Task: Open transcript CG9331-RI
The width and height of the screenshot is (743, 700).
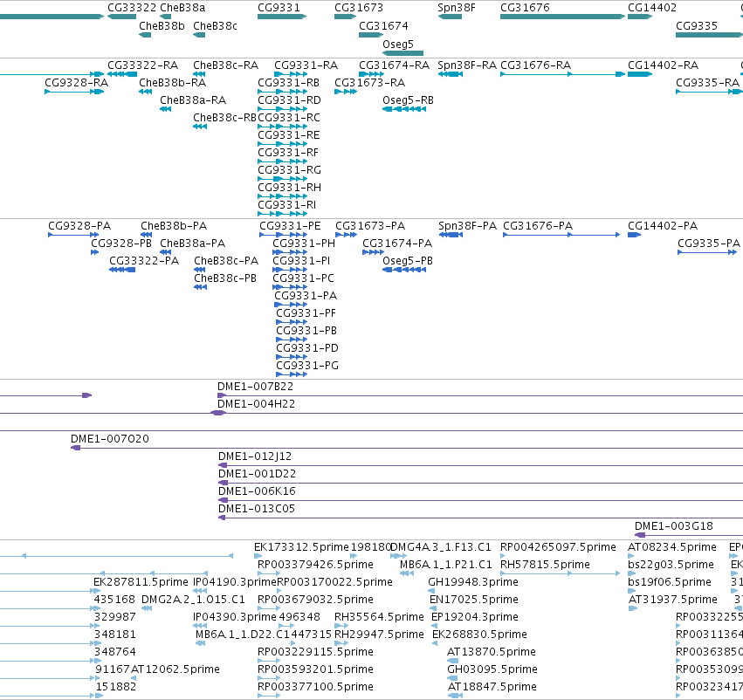Action: [x=286, y=205]
